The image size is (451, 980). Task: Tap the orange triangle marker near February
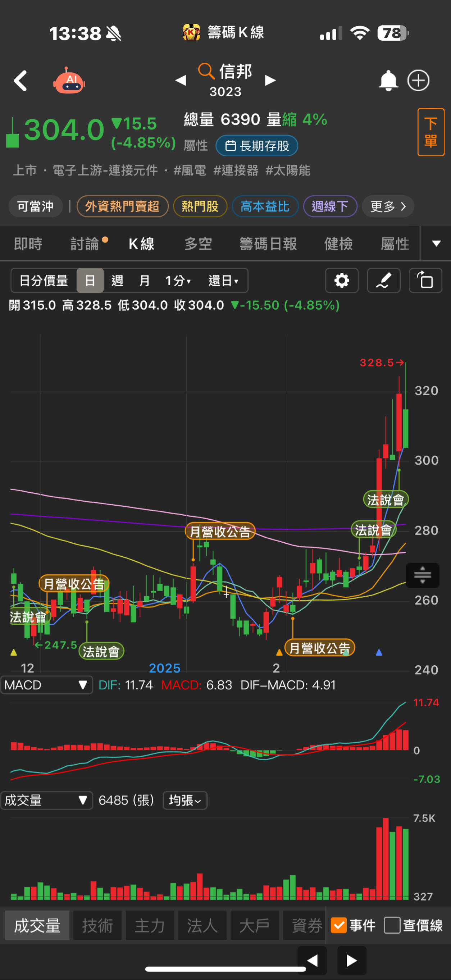pyautogui.click(x=279, y=652)
